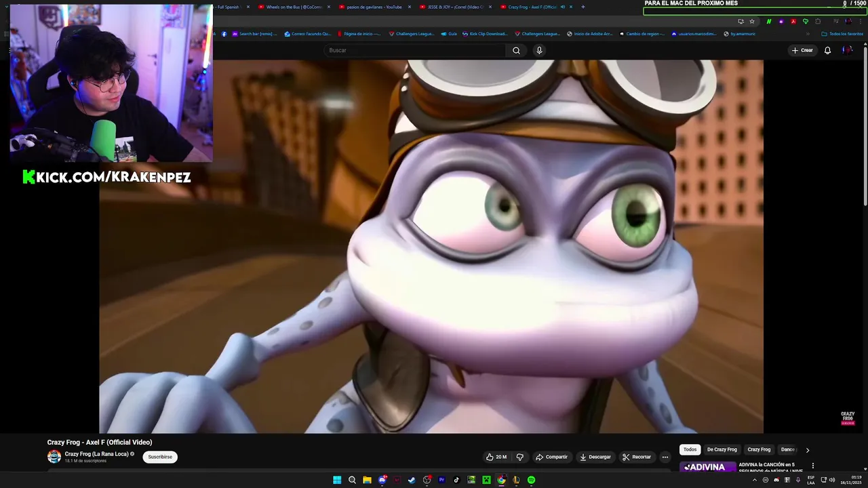Open a new browser tab
The width and height of the screenshot is (868, 488).
(583, 7)
